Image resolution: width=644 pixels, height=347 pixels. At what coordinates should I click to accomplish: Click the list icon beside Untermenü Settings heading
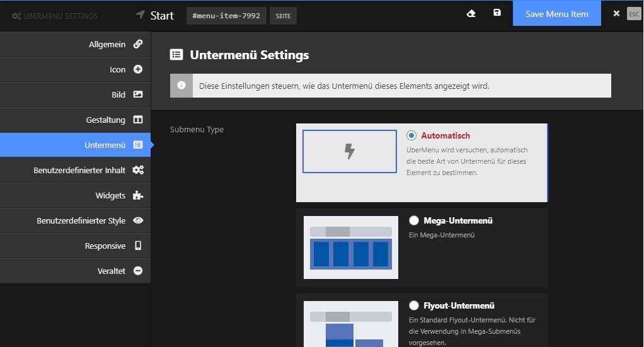(176, 55)
